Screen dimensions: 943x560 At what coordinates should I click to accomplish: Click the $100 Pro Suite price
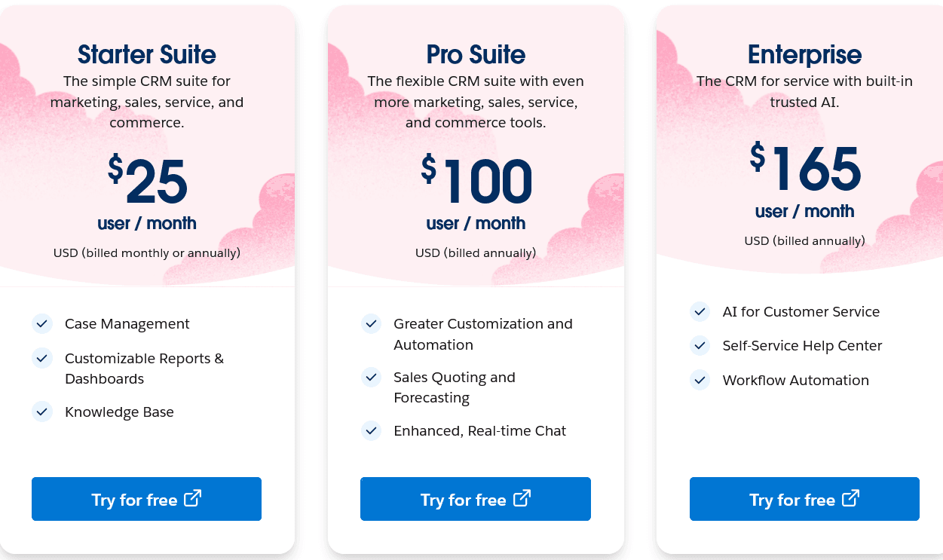tap(476, 182)
